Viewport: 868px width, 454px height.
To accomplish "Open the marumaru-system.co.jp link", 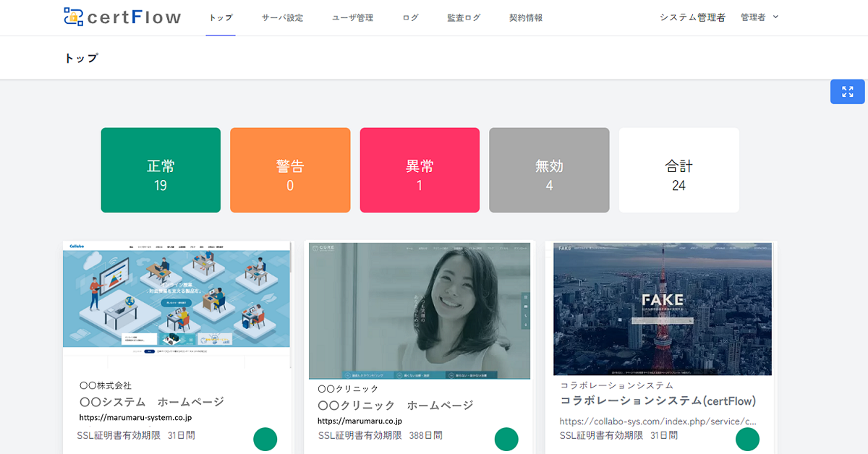I will point(135,418).
